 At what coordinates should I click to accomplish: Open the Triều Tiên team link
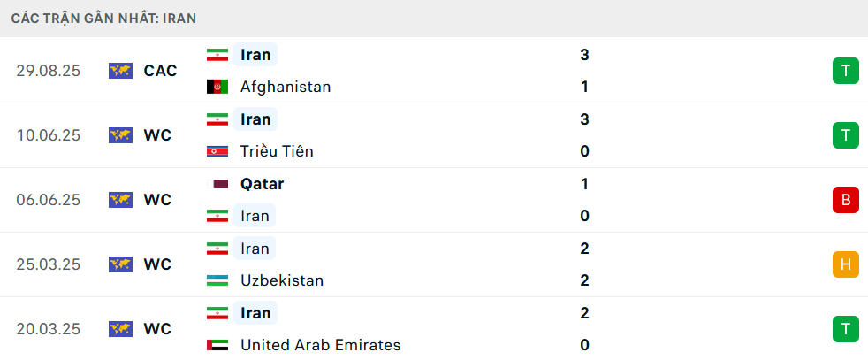tap(277, 151)
